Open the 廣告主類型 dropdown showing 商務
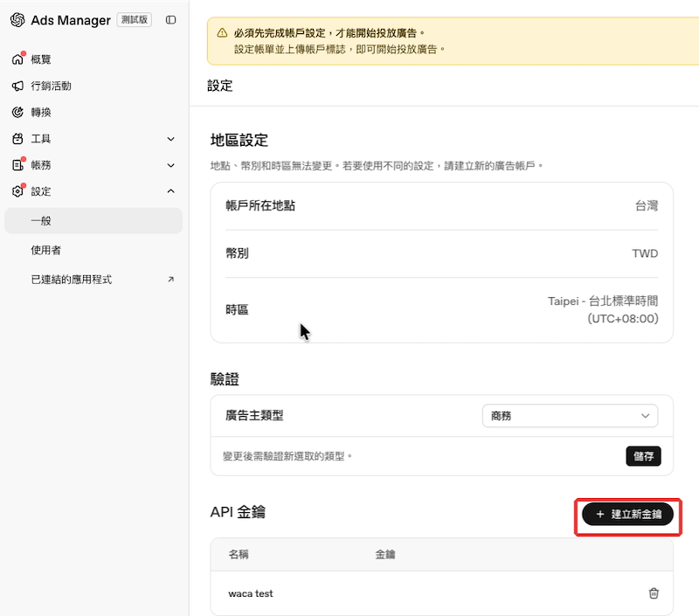Image resolution: width=699 pixels, height=616 pixels. pyautogui.click(x=570, y=416)
